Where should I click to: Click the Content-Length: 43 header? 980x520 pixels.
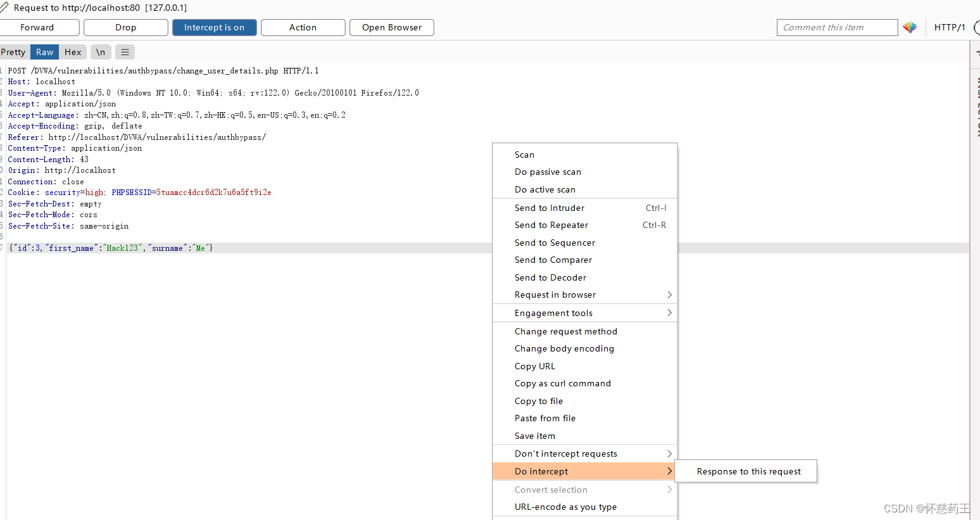(x=48, y=160)
